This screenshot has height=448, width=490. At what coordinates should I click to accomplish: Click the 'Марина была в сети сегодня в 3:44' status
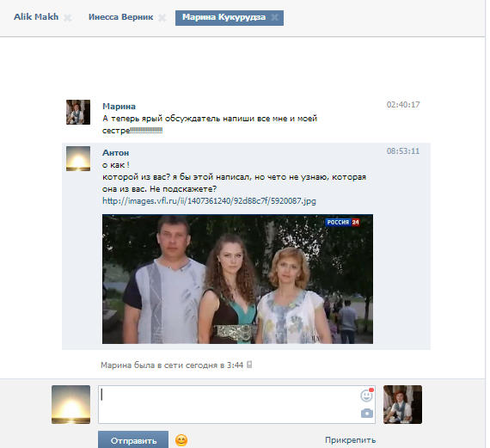172,365
